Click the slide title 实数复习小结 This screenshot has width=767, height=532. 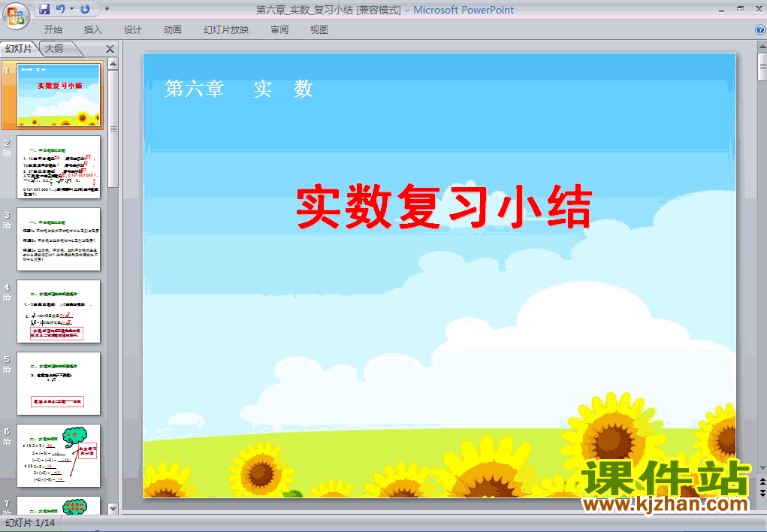(x=444, y=207)
